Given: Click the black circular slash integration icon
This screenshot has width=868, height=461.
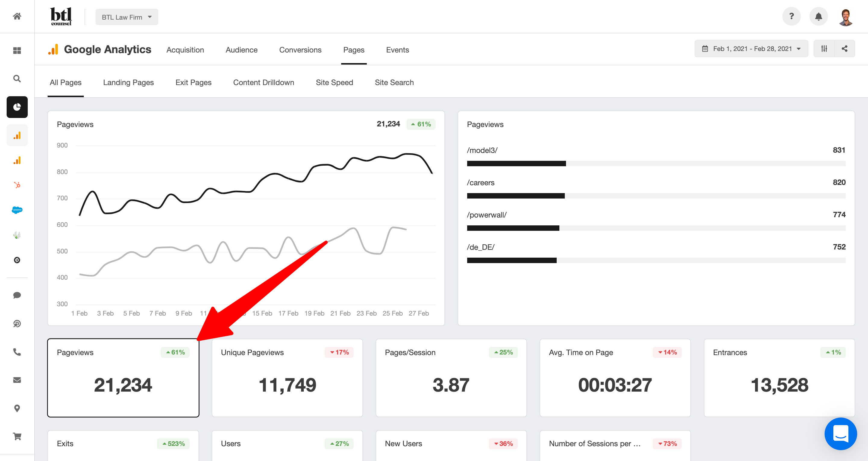Looking at the screenshot, I should [17, 260].
